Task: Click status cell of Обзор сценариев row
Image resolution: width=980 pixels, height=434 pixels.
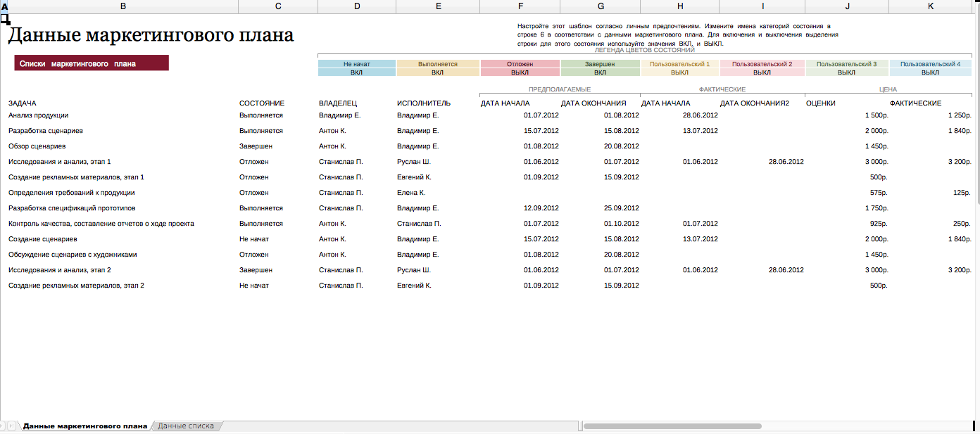Action: (x=256, y=146)
